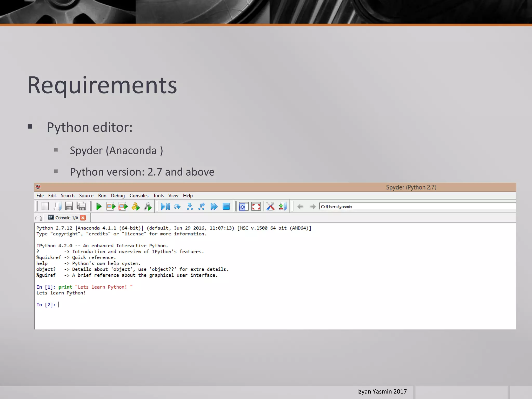Toggle fullscreen mode with red arrows icon
This screenshot has height=399, width=532.
[256, 207]
